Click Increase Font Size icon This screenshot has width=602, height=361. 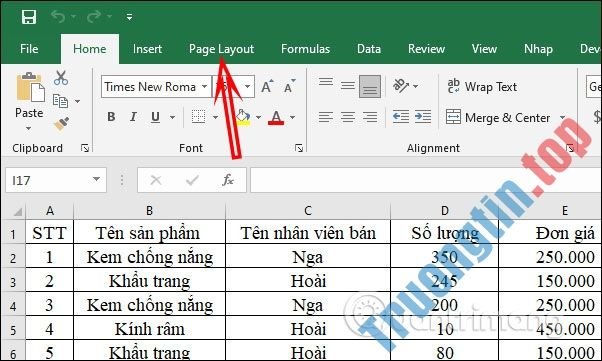tap(267, 87)
